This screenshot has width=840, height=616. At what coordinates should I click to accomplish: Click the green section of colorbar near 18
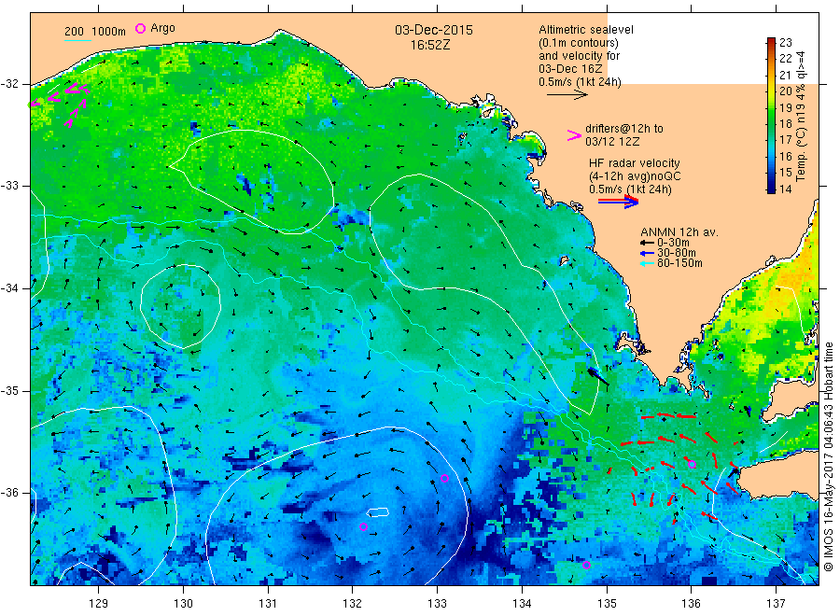pos(771,124)
